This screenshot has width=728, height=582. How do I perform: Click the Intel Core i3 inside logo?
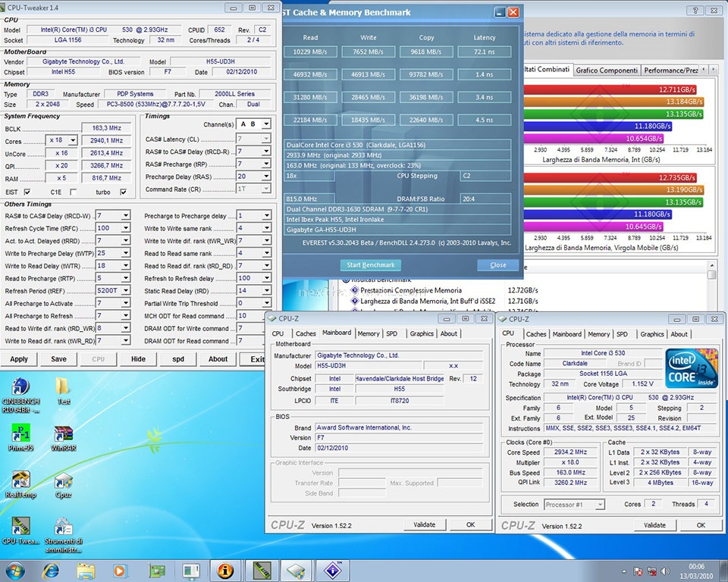coord(692,368)
